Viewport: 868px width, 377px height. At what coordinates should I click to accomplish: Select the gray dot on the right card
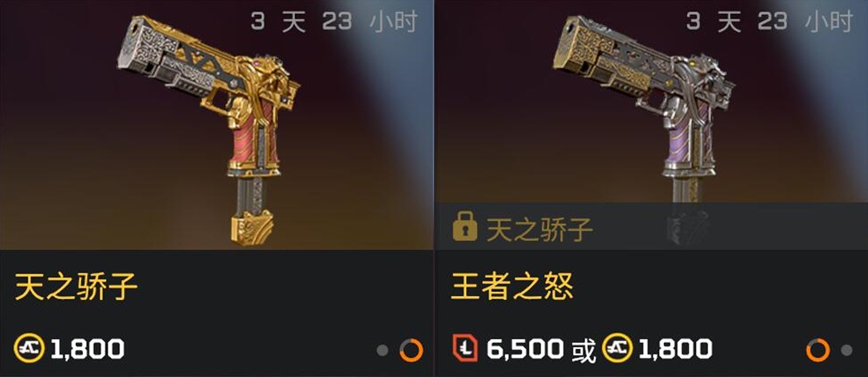click(x=847, y=351)
